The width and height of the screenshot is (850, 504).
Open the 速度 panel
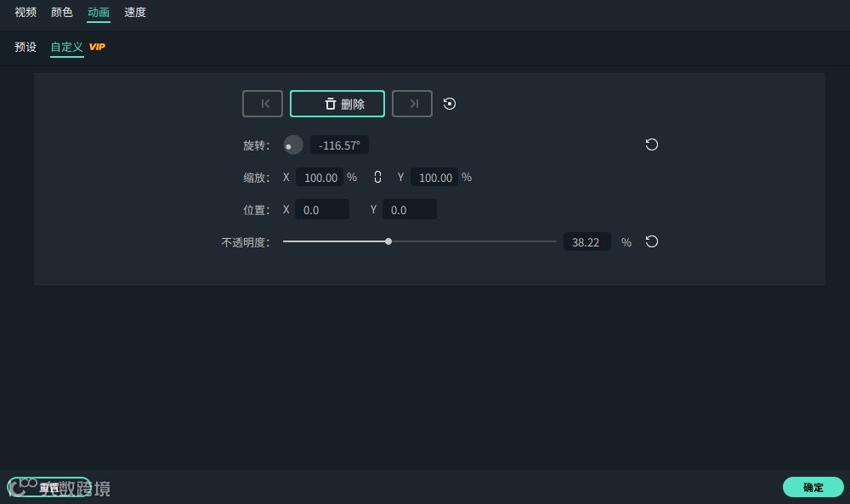point(134,12)
